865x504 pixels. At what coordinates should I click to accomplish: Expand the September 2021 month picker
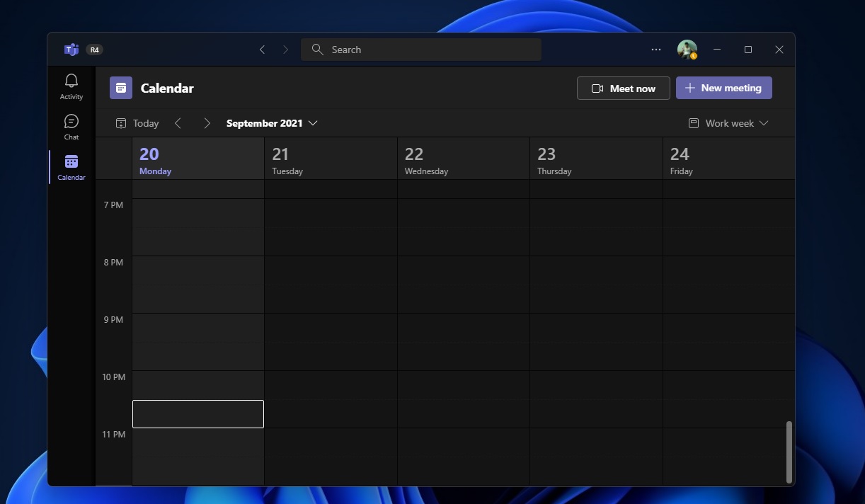point(272,123)
